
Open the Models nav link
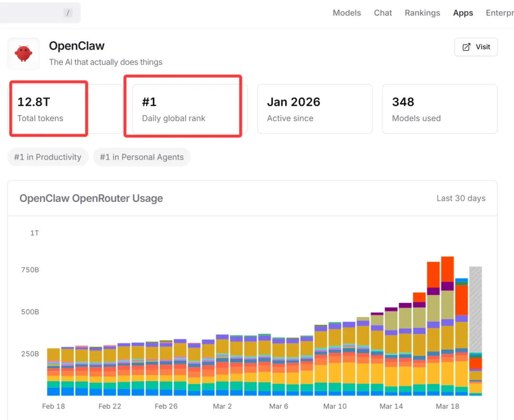coord(346,13)
